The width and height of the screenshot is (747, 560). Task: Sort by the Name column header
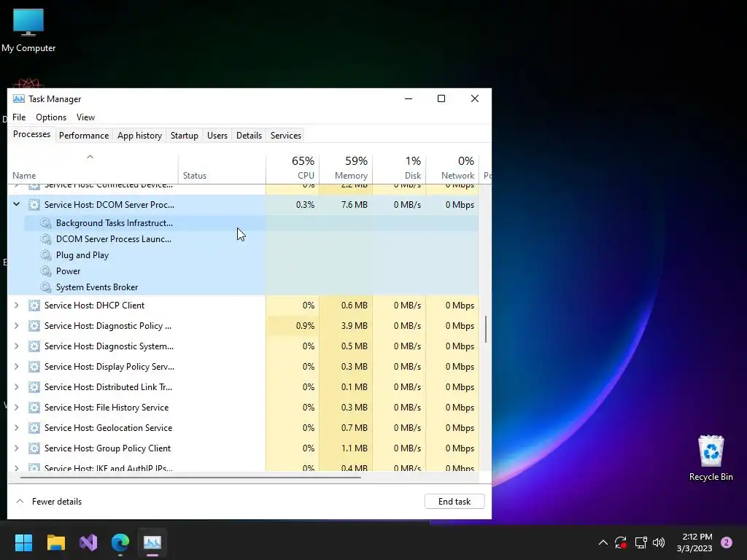[x=93, y=168]
